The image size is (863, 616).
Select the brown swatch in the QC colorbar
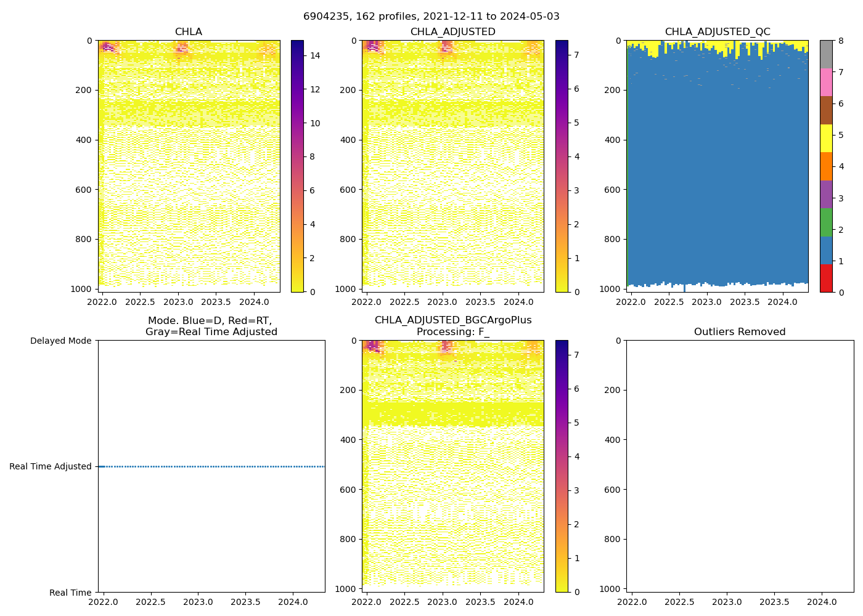[826, 110]
